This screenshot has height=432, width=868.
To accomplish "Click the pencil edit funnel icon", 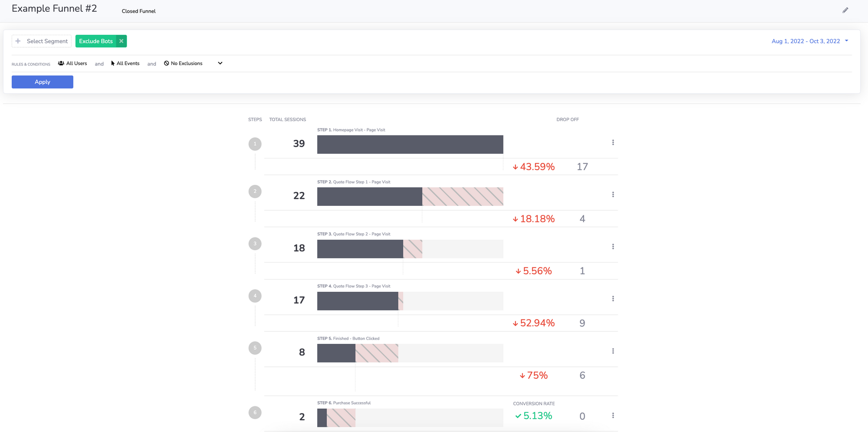I will [x=845, y=10].
